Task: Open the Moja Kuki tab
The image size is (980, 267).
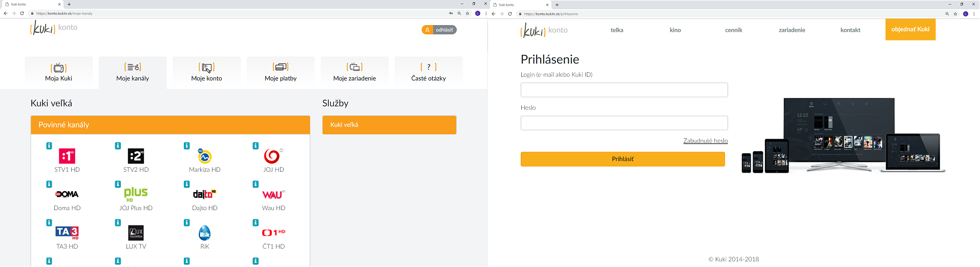Action: point(59,72)
